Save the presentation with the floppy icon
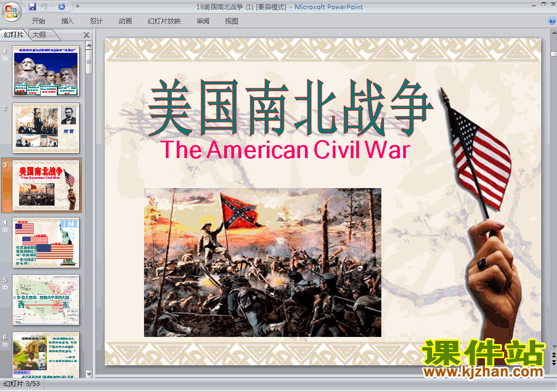The height and width of the screenshot is (392, 557). point(32,7)
